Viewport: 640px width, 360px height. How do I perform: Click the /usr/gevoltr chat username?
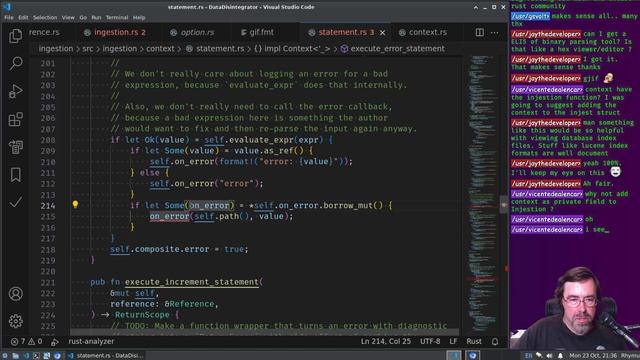coord(531,16)
